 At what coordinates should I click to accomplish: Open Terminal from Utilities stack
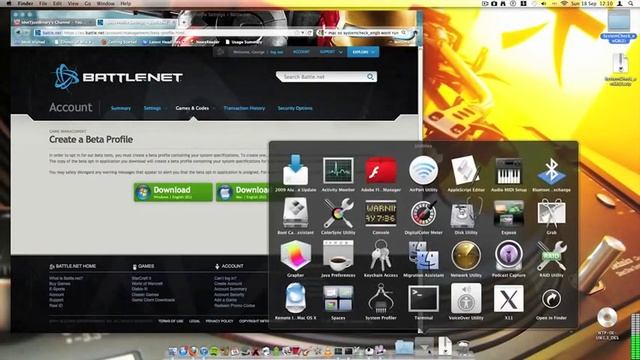click(423, 299)
